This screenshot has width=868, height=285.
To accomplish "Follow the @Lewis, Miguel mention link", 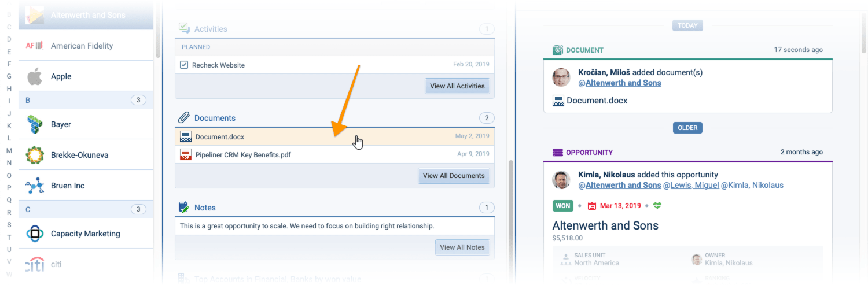I will [691, 185].
